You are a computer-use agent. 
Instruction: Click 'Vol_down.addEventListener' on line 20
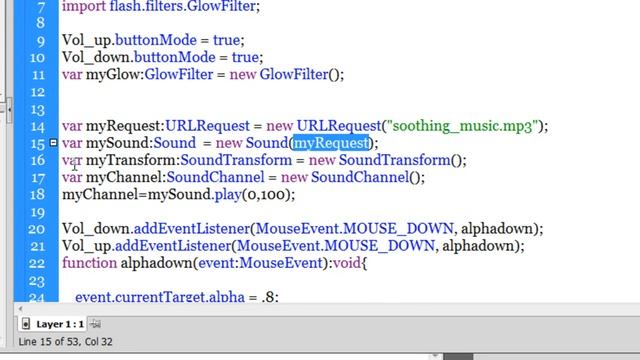coord(156,229)
